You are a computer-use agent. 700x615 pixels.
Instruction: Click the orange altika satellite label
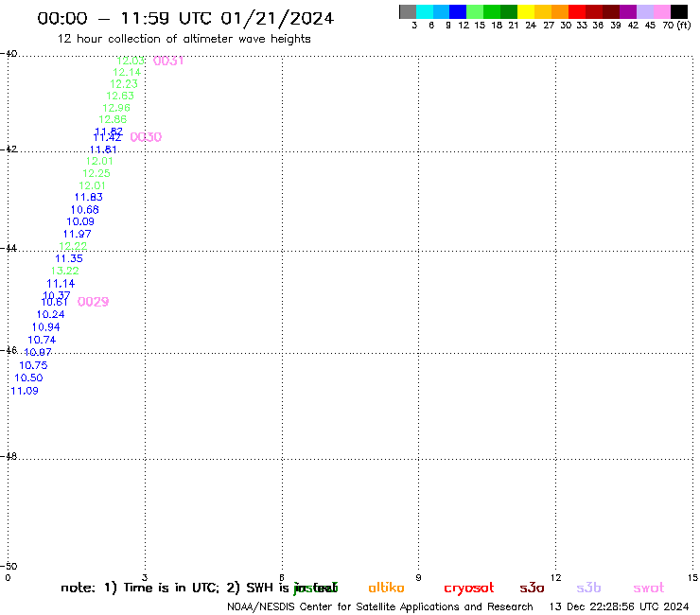pos(386,588)
